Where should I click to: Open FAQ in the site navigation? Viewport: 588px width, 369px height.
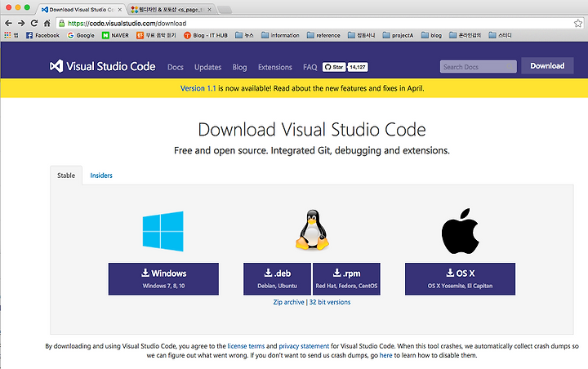(310, 67)
